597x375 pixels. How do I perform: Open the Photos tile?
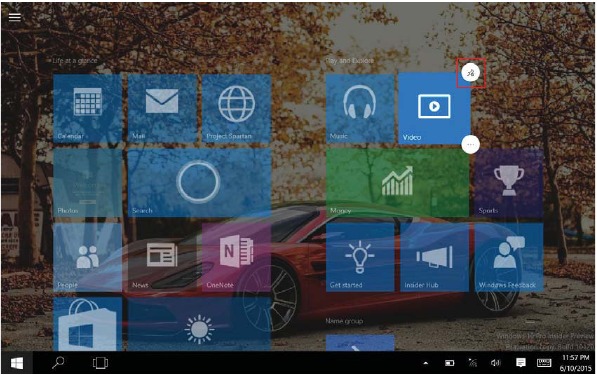point(88,183)
